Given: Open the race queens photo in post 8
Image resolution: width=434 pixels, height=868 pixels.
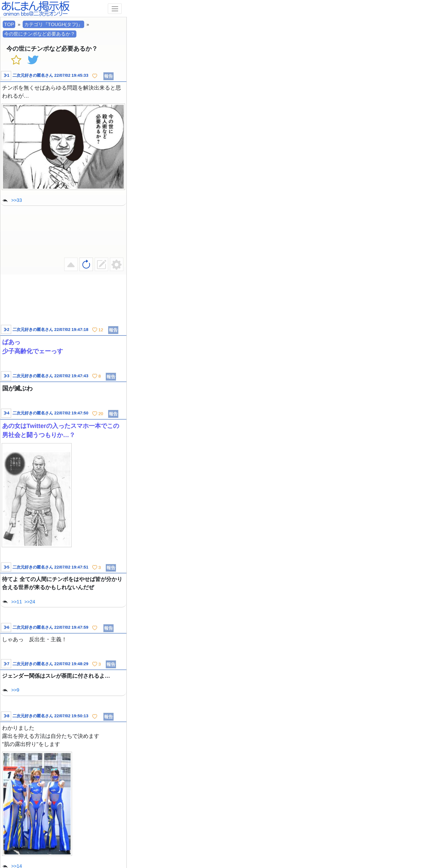Looking at the screenshot, I should [37, 804].
